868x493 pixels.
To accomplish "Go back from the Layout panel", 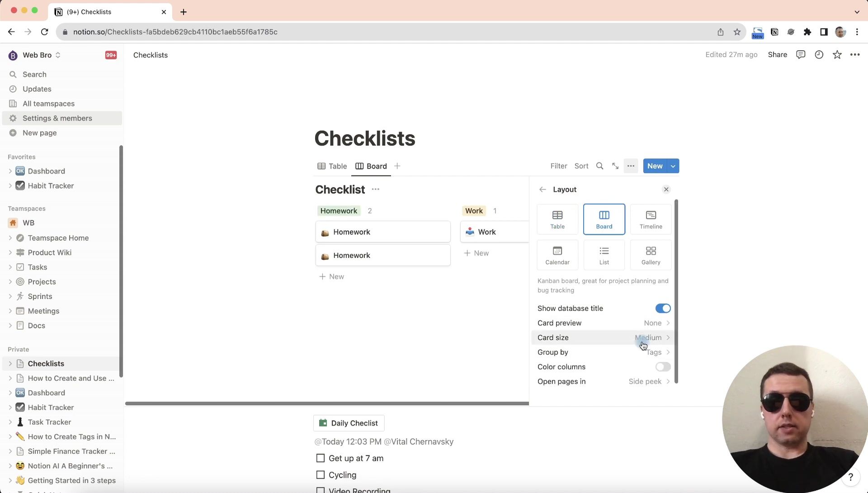I will click(542, 190).
